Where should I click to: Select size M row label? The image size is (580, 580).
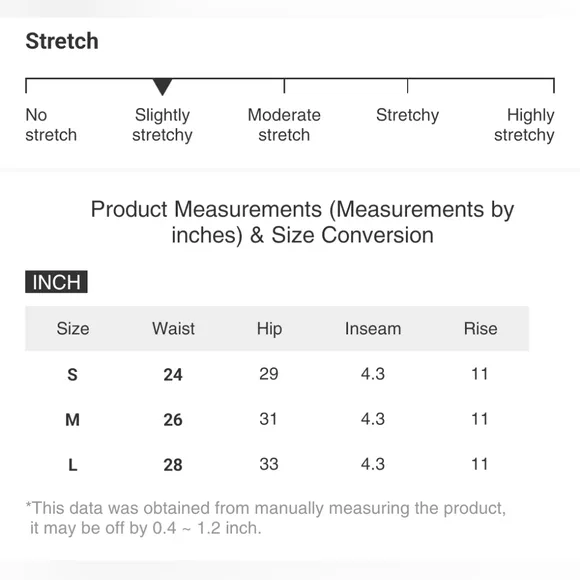tap(72, 419)
